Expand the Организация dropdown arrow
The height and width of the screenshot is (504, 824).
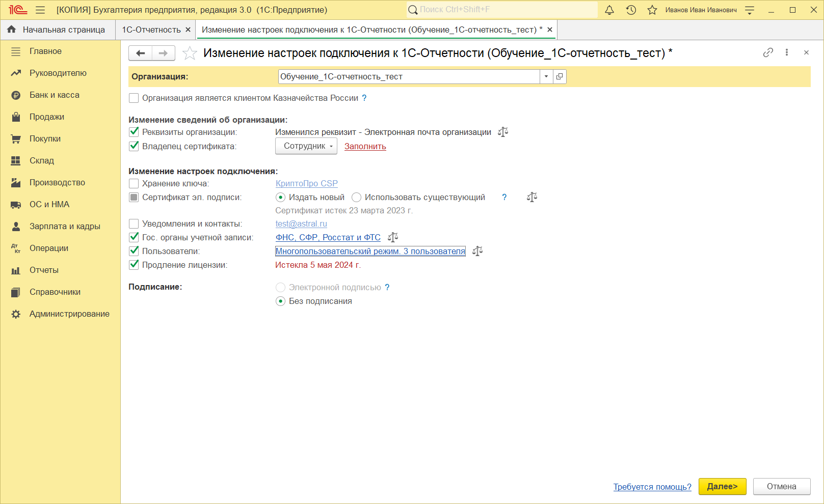coord(546,76)
